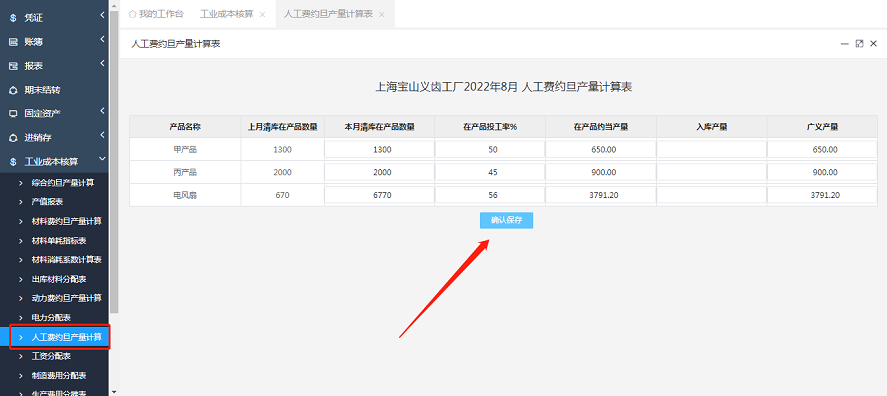
Task: Click the sidebar vertical scrollbar thumb
Action: tap(114, 161)
